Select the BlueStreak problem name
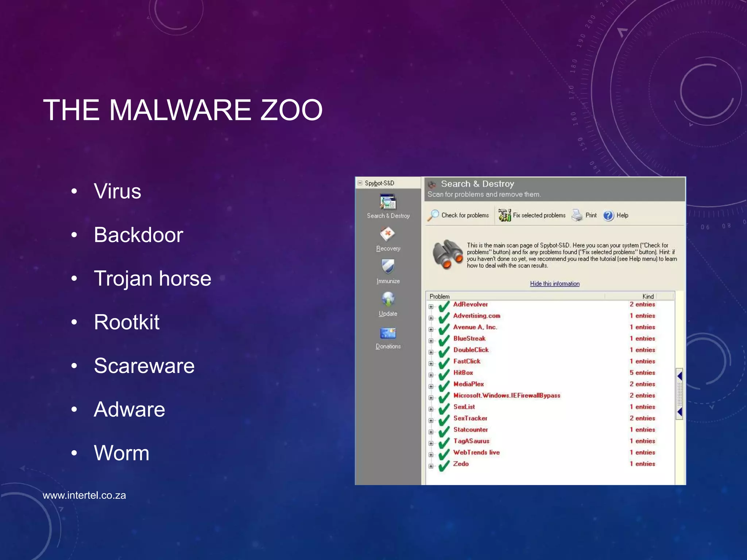This screenshot has width=747, height=560. tap(469, 338)
